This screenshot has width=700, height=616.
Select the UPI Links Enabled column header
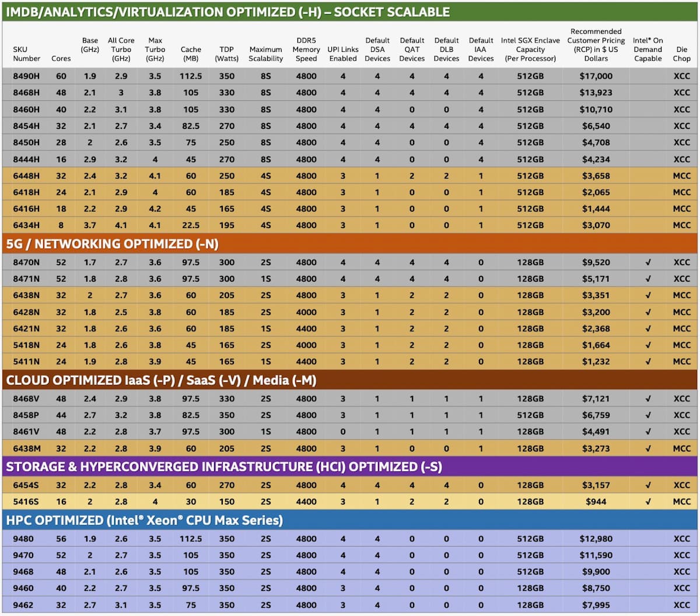(x=343, y=54)
